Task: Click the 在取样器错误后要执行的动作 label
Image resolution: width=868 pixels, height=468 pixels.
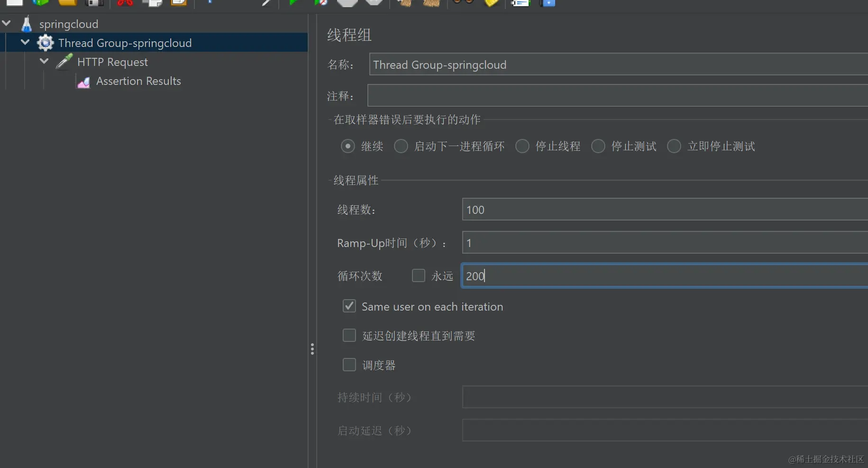Action: (x=407, y=119)
